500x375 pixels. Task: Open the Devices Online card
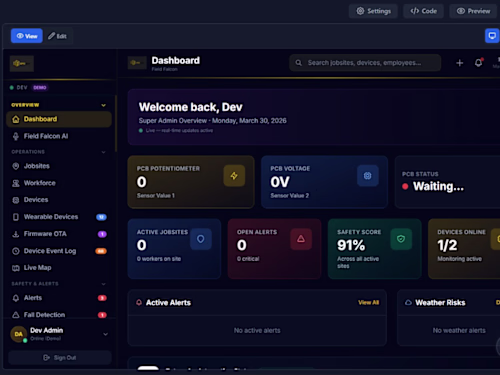tap(464, 249)
